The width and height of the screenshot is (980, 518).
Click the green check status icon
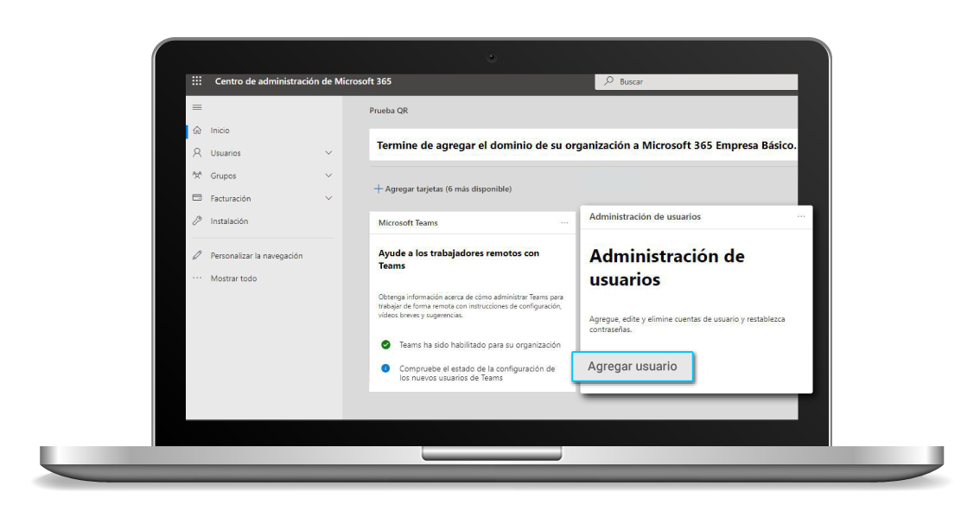pyautogui.click(x=385, y=345)
